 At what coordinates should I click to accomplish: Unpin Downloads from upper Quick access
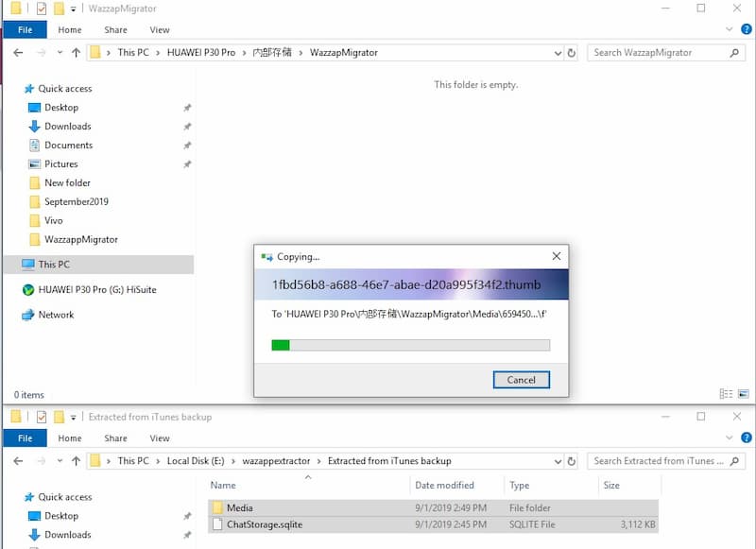click(x=187, y=127)
